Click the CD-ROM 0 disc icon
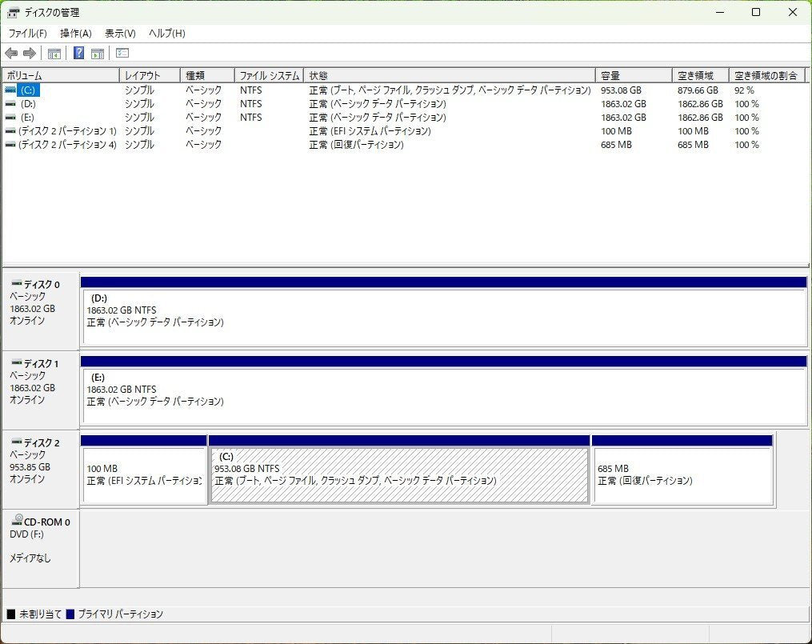The width and height of the screenshot is (812, 644). click(17, 521)
